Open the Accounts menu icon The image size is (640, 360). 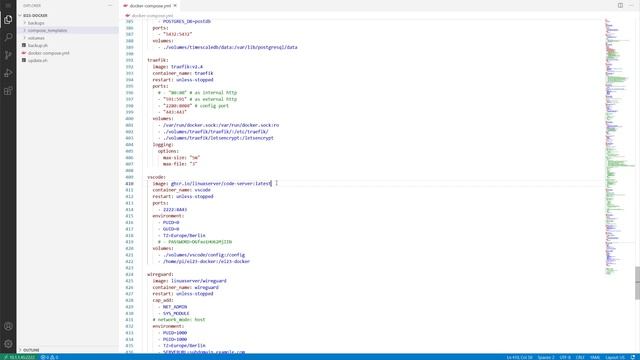[8, 326]
